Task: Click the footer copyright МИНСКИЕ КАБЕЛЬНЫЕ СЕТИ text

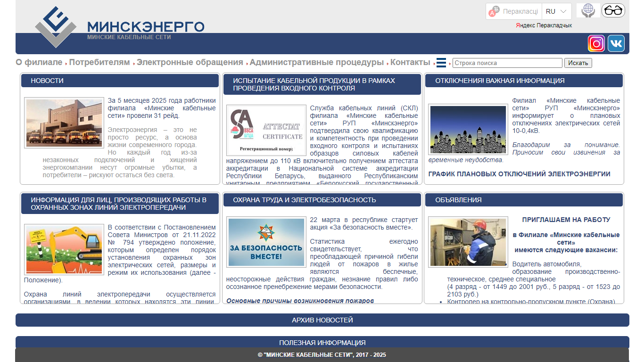Action: (322, 355)
